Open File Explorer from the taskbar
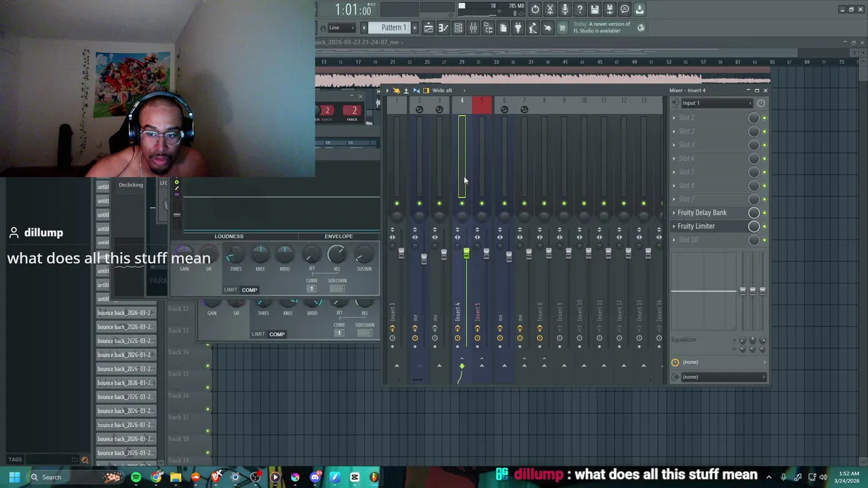 click(x=176, y=477)
